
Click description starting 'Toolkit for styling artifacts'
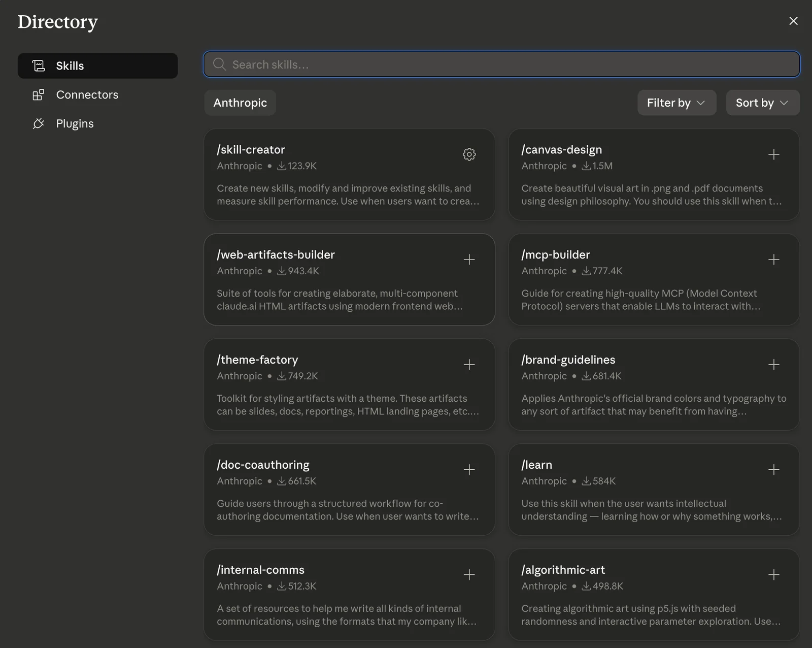(348, 405)
